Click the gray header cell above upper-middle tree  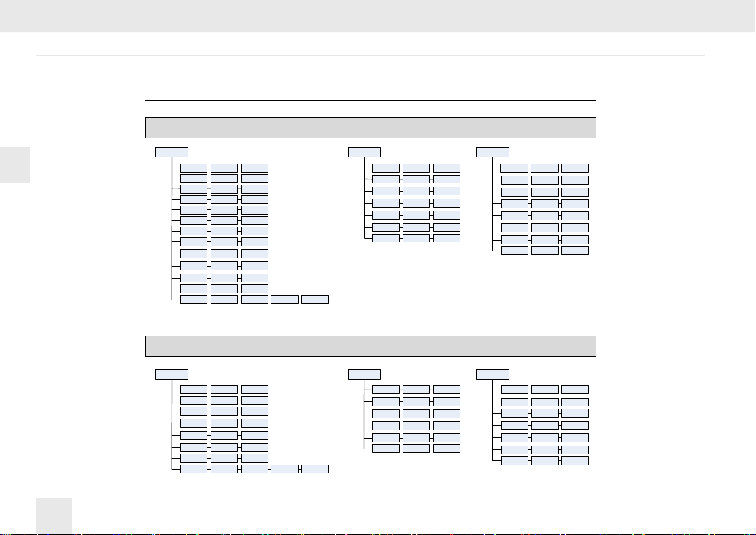(404, 128)
